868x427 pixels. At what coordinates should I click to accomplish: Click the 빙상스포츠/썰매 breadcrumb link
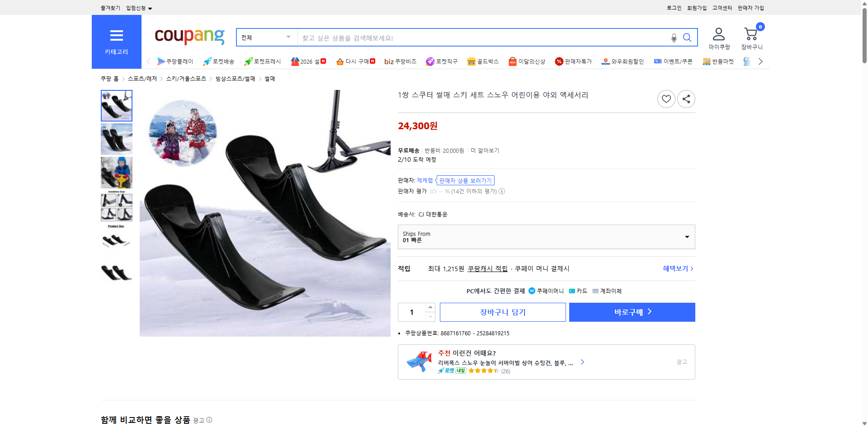coord(235,78)
